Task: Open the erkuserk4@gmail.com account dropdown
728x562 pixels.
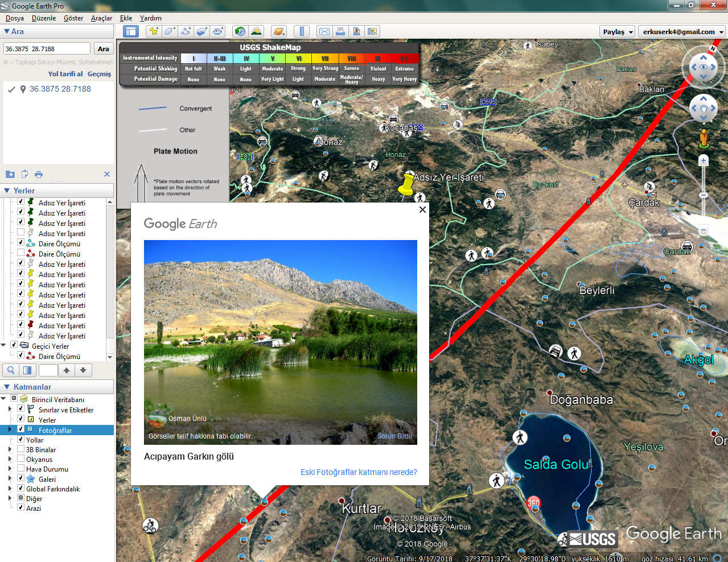Action: [x=682, y=32]
